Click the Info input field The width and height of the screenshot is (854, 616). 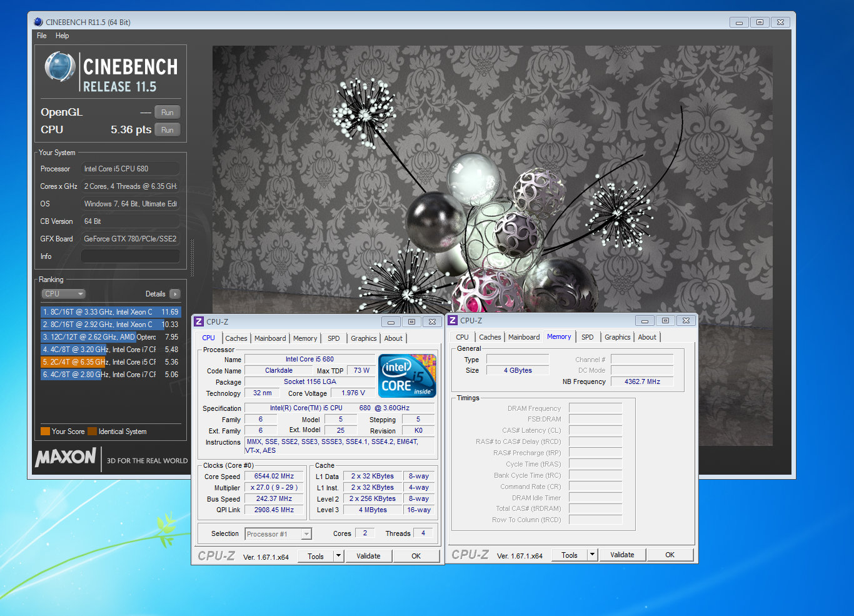coord(131,256)
